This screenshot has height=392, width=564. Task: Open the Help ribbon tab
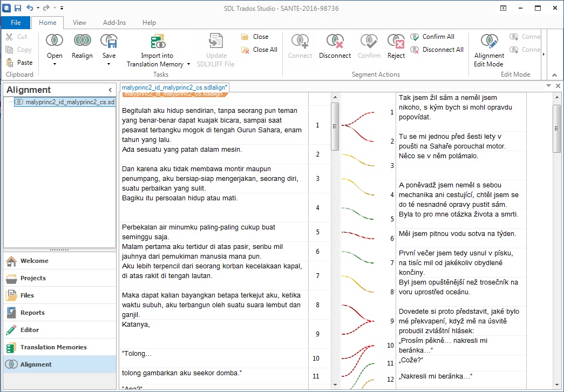coord(149,23)
